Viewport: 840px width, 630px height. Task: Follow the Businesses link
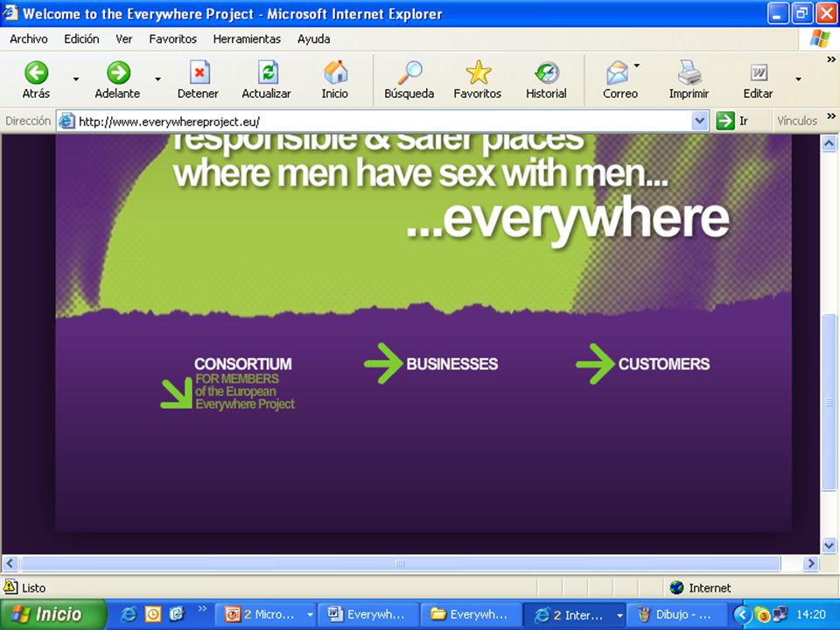point(452,364)
